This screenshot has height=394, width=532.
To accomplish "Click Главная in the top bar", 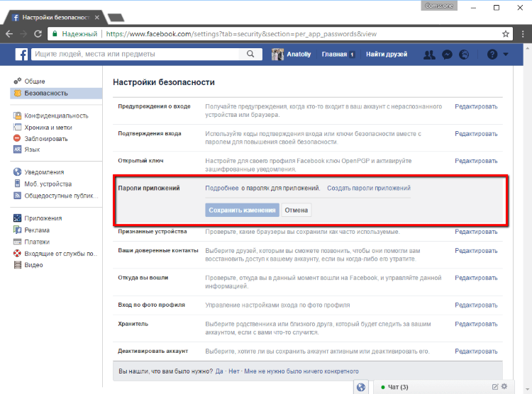I will pos(334,55).
